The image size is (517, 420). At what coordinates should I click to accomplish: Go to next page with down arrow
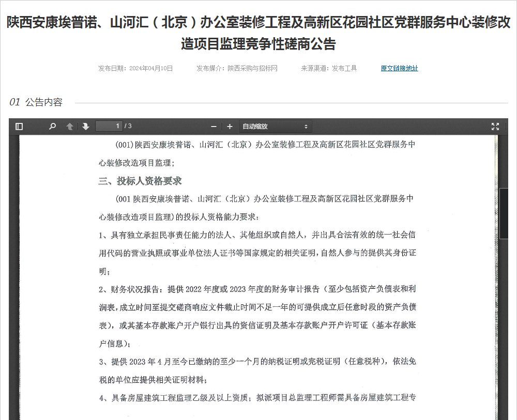[x=86, y=127]
